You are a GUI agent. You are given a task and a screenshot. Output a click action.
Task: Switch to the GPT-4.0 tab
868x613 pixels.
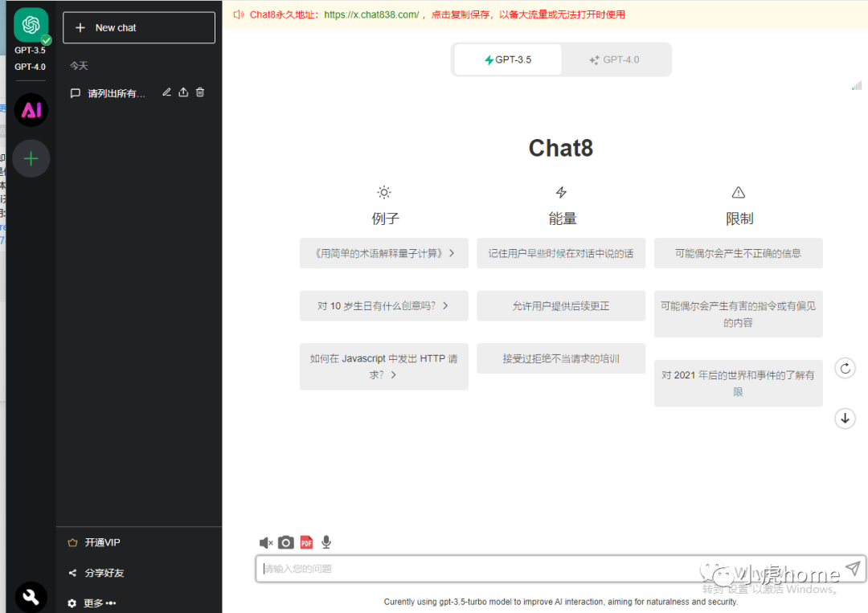616,59
